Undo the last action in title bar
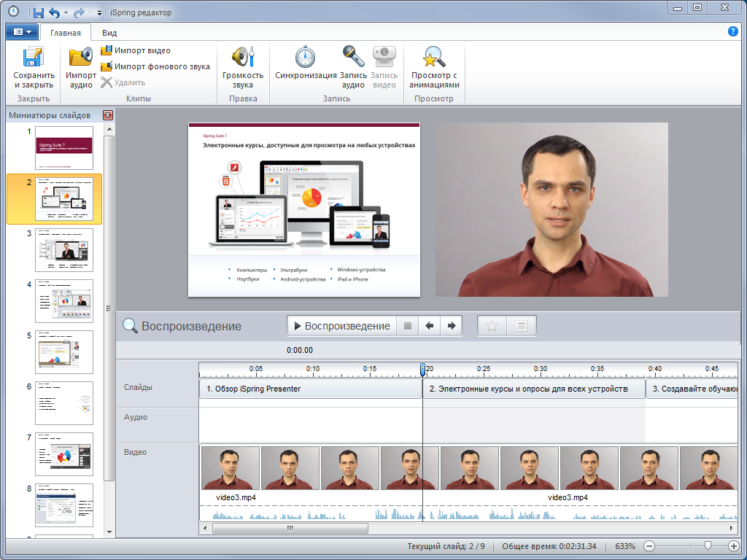 pos(54,13)
